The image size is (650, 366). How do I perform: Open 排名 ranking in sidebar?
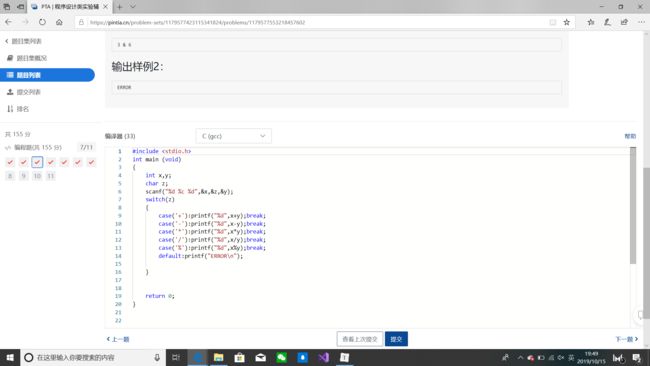pos(18,109)
